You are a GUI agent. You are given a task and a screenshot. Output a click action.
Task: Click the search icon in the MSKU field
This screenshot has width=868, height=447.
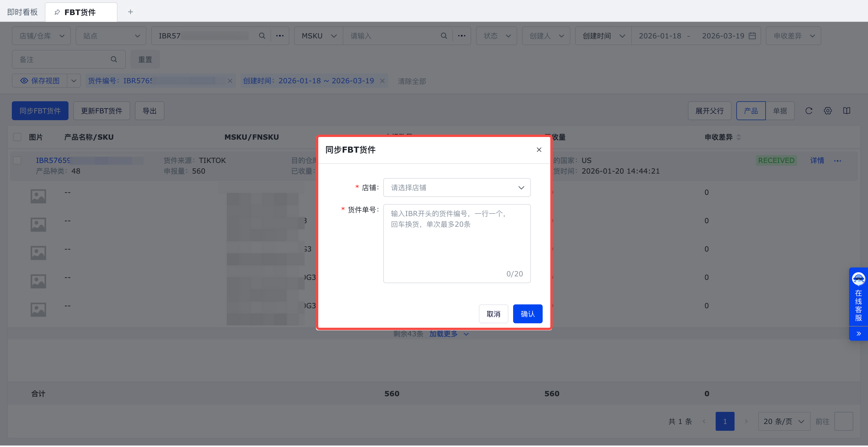(444, 36)
